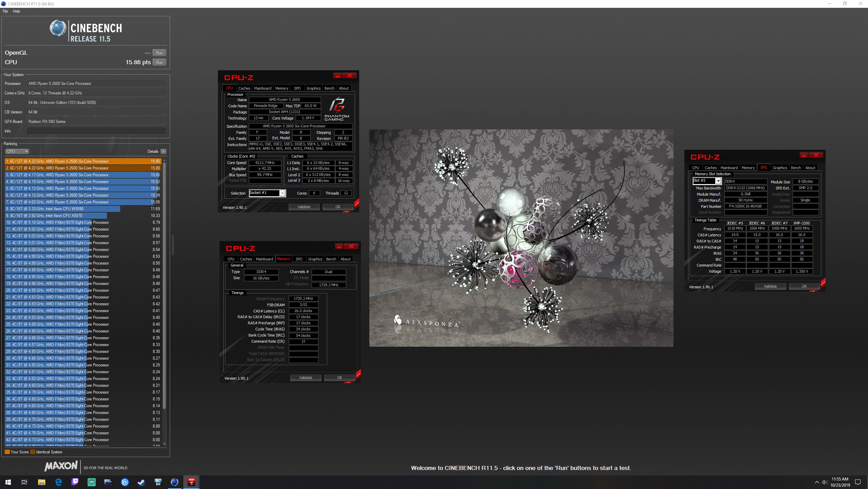Click OK in the CPU-Z SPD window
The height and width of the screenshot is (489, 868).
(804, 286)
